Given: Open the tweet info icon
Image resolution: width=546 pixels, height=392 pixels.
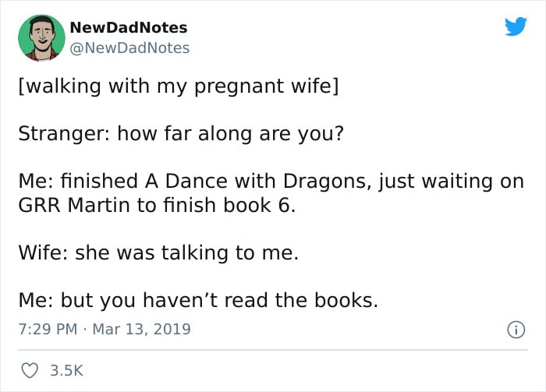Looking at the screenshot, I should pos(516,330).
